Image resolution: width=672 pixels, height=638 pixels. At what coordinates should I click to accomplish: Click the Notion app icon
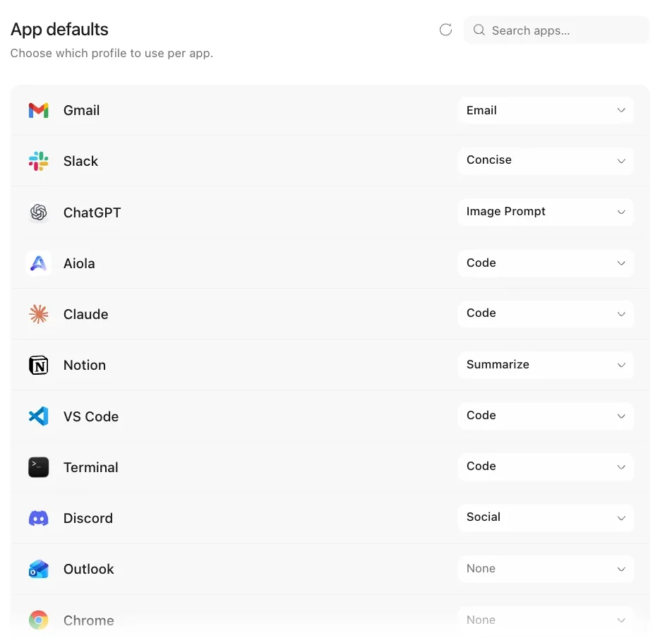tap(39, 365)
